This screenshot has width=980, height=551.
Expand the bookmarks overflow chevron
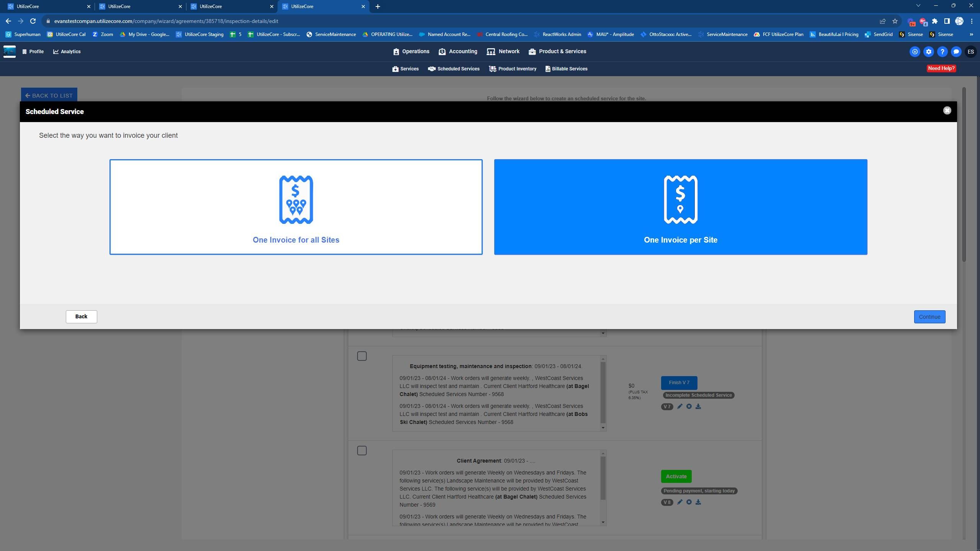pyautogui.click(x=971, y=34)
